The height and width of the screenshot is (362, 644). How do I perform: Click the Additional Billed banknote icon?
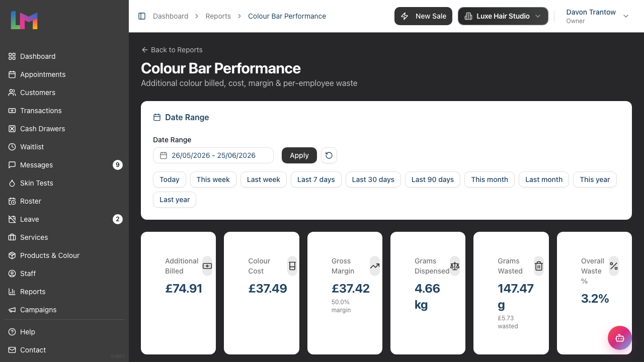tap(207, 266)
